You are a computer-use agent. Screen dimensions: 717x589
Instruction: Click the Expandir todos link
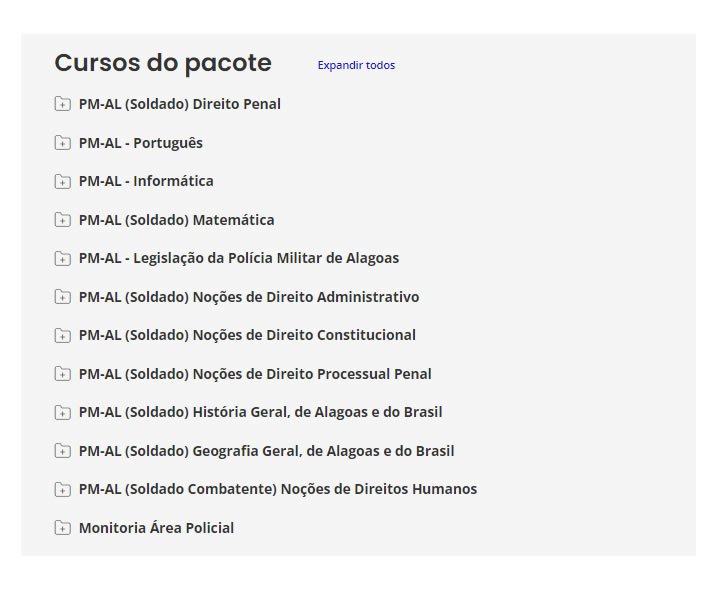pyautogui.click(x=356, y=65)
